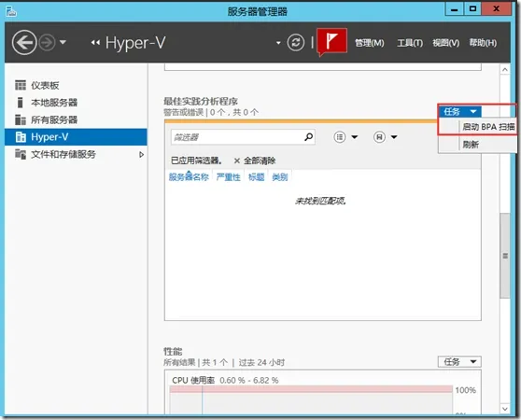
Task: Open the 仪表板 dashboard page
Action: [x=45, y=85]
